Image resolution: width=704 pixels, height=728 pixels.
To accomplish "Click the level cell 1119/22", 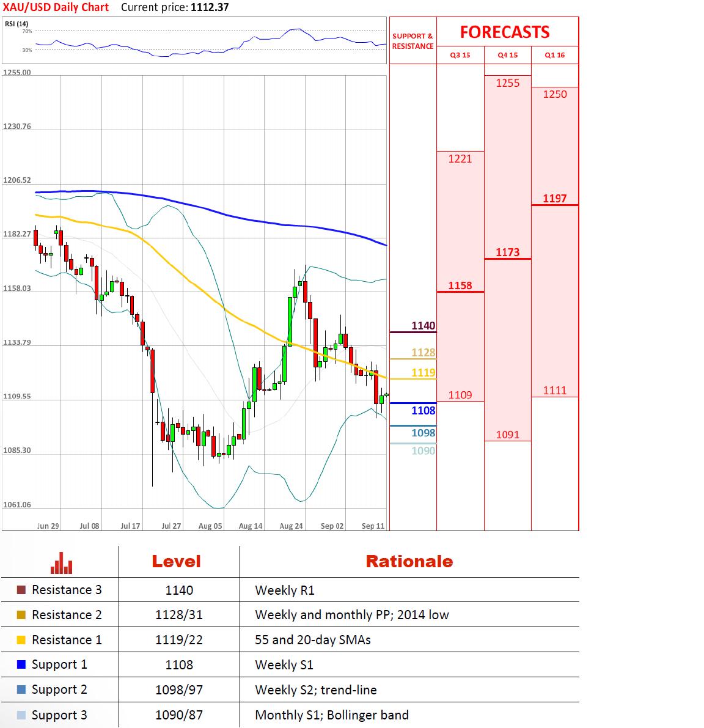I will click(x=179, y=640).
